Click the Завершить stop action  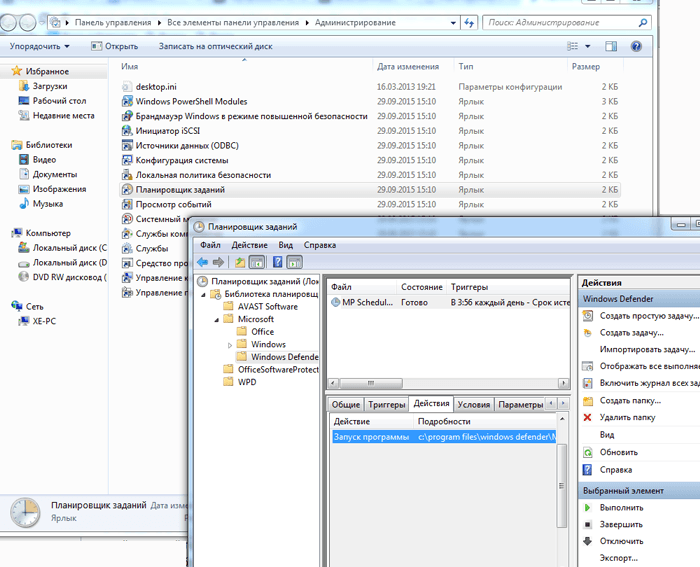(x=613, y=525)
